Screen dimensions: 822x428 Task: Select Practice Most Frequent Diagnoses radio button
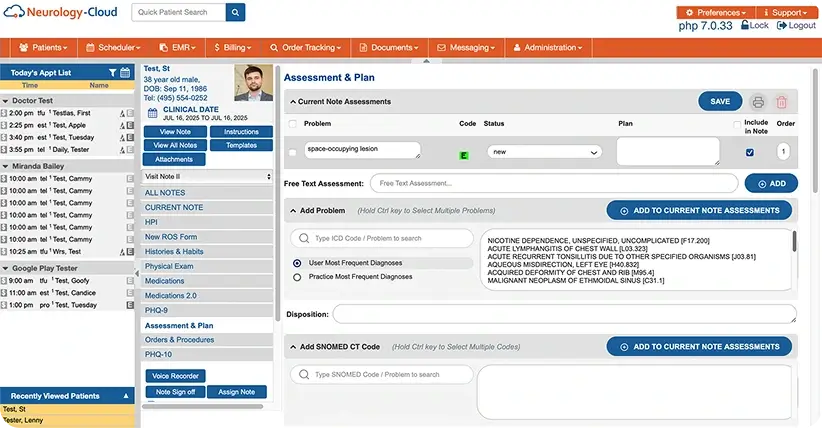[297, 277]
